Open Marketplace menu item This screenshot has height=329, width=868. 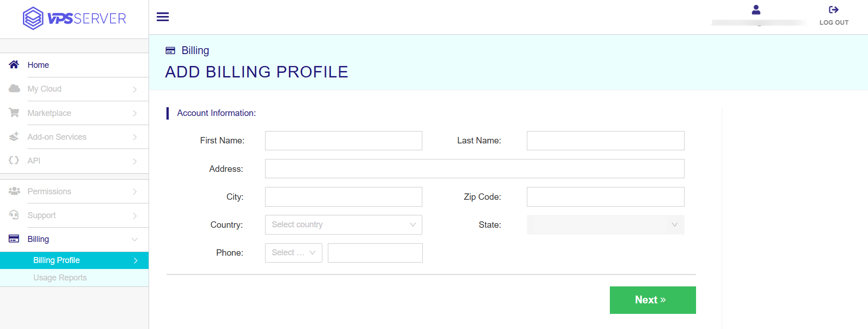tap(74, 113)
